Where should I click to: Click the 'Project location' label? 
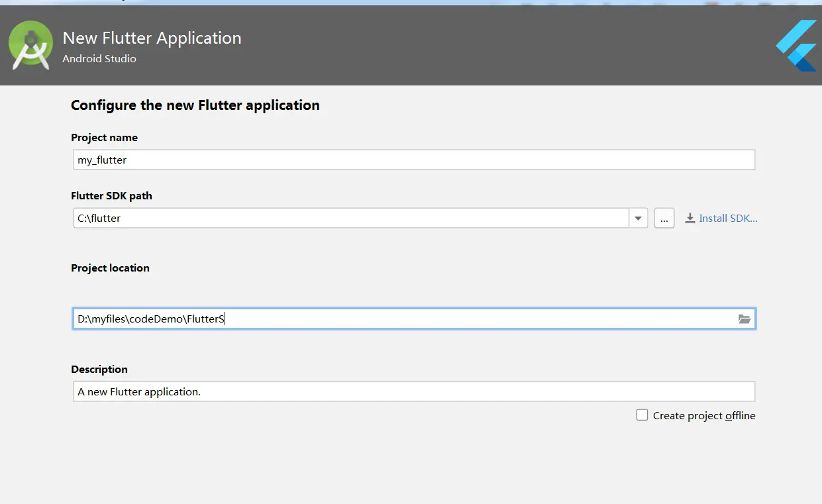tap(110, 268)
